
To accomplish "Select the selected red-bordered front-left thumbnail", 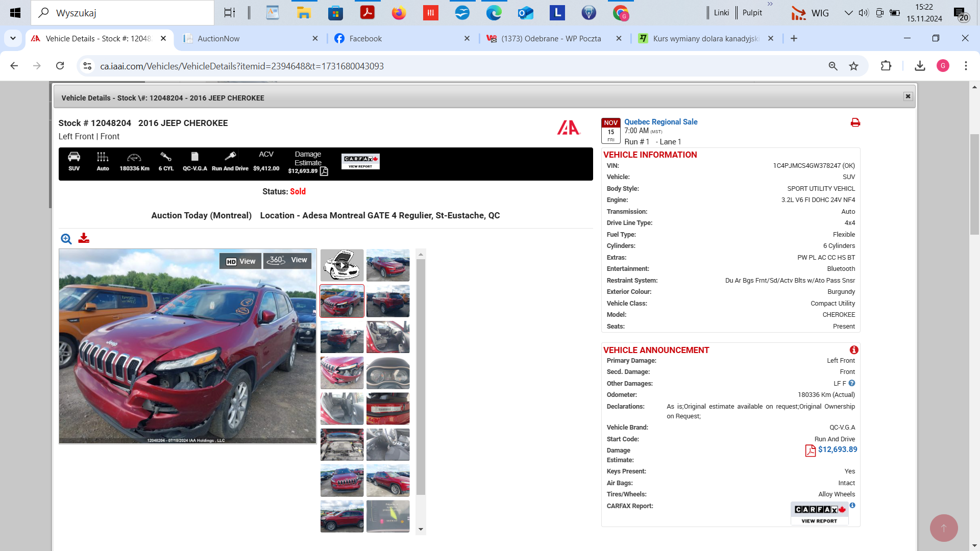I will tap(342, 301).
